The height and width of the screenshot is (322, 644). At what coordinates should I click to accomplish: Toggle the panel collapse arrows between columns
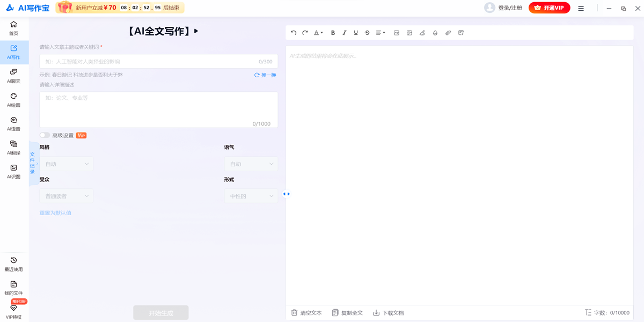coord(287,194)
